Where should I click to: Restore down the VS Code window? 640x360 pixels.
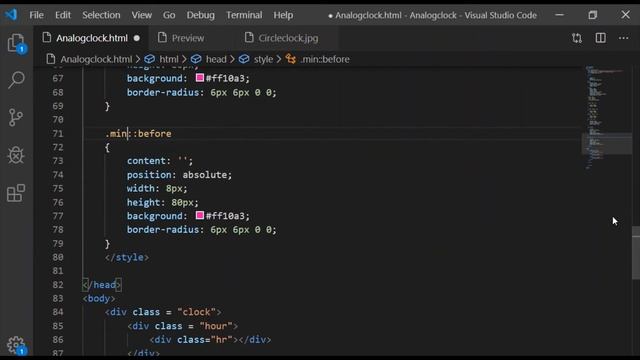click(x=593, y=15)
